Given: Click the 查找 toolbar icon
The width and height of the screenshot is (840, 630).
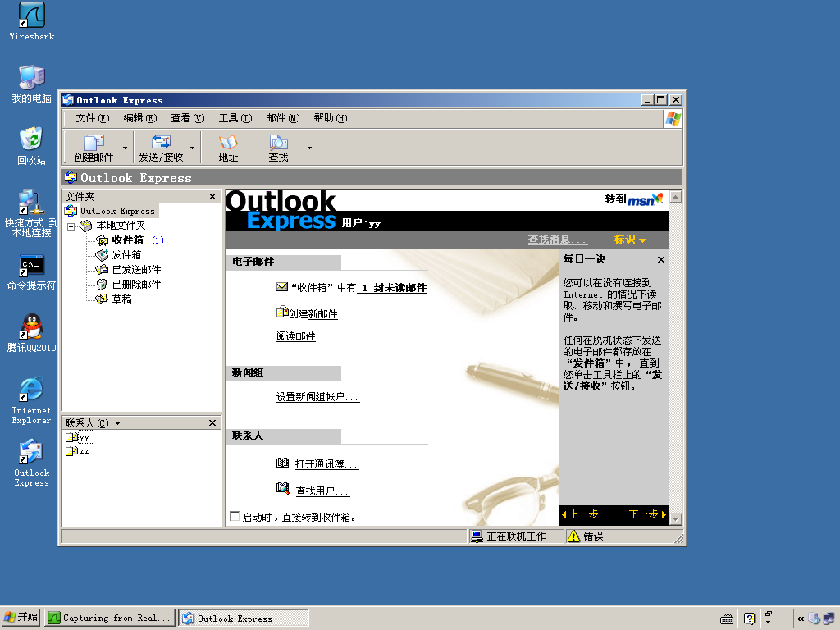Looking at the screenshot, I should pyautogui.click(x=279, y=148).
